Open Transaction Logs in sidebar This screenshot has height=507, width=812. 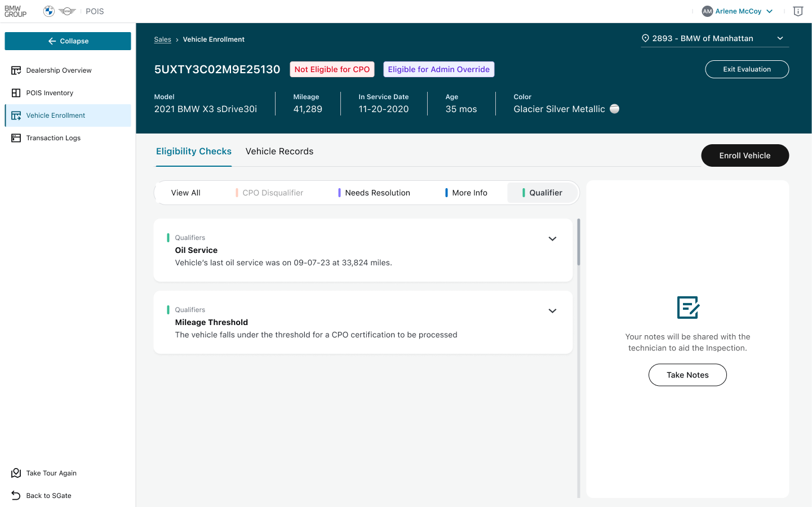coord(68,138)
